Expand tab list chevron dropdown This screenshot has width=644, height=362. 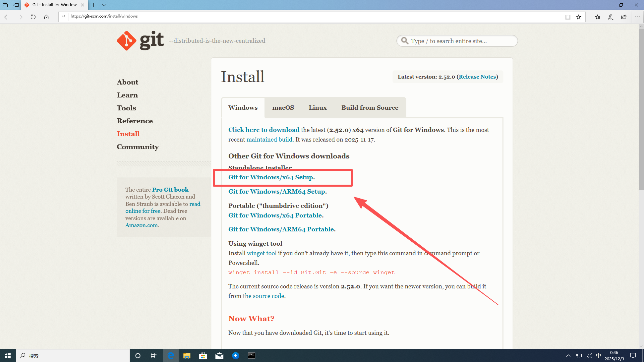[x=104, y=5]
